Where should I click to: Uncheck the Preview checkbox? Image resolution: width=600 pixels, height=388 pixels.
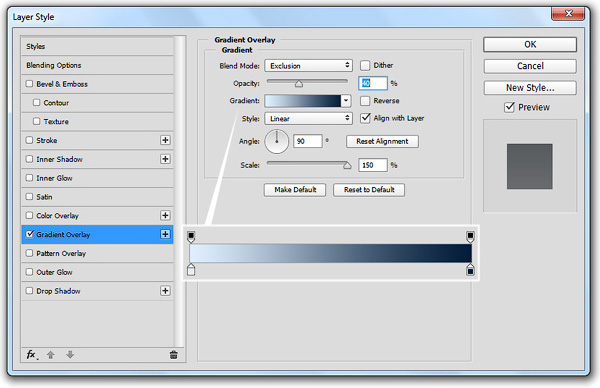click(509, 107)
